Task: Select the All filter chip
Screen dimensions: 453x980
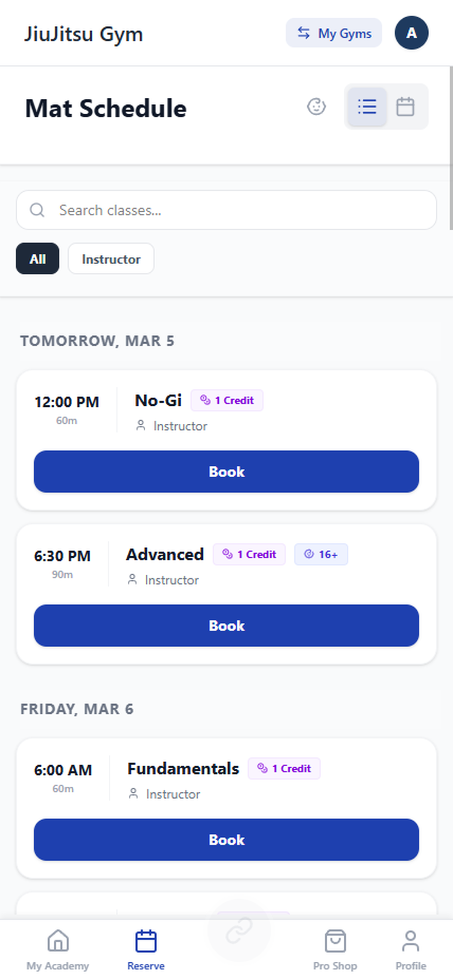Action: [x=37, y=259]
